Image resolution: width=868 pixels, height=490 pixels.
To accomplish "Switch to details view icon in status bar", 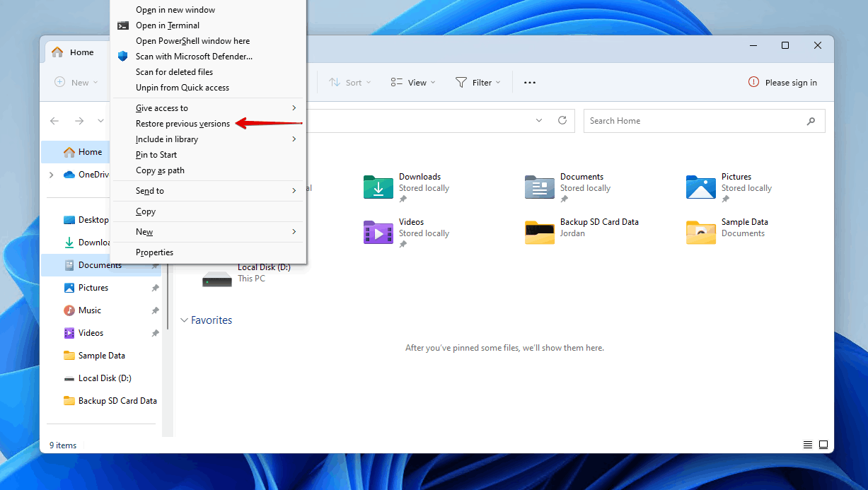I will pos(808,445).
